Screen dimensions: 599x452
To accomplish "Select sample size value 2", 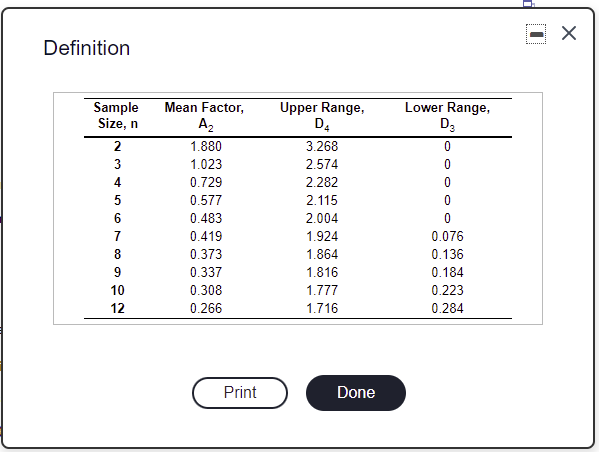I will (117, 146).
